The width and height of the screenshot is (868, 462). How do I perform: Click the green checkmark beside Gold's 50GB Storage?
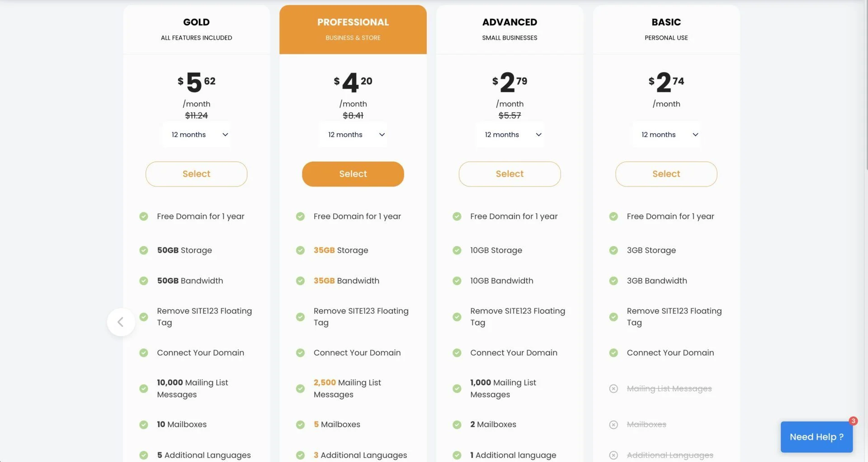tap(144, 250)
